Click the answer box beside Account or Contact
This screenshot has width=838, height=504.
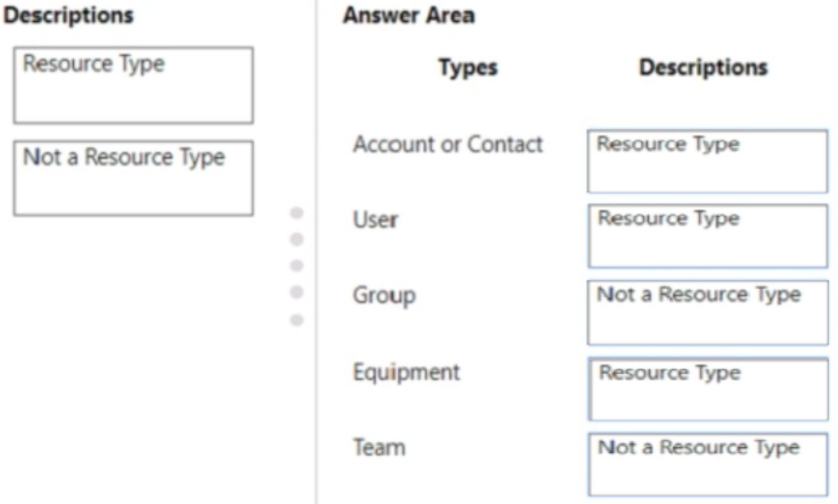(x=707, y=161)
